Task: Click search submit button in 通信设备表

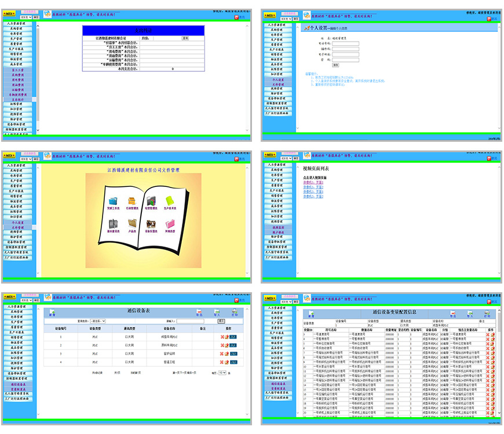Action: click(221, 321)
